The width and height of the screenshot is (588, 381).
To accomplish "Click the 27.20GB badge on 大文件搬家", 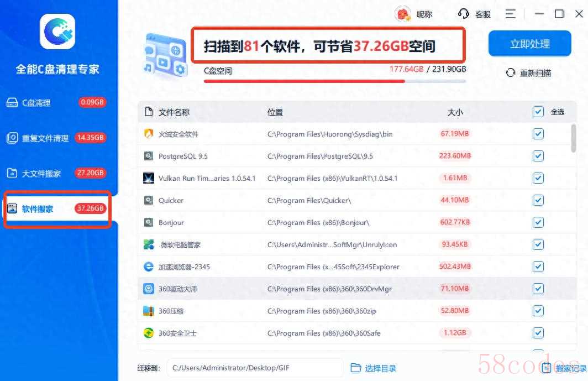I will (90, 173).
